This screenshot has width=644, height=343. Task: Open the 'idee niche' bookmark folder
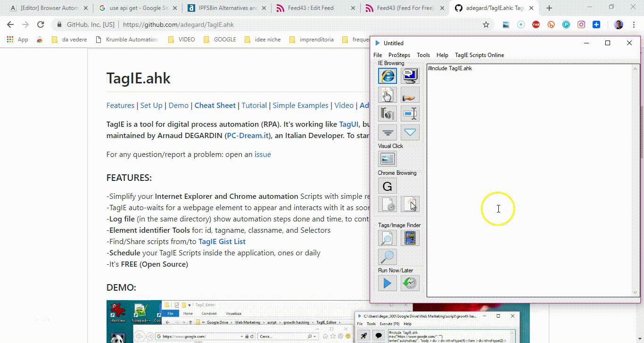[263, 40]
